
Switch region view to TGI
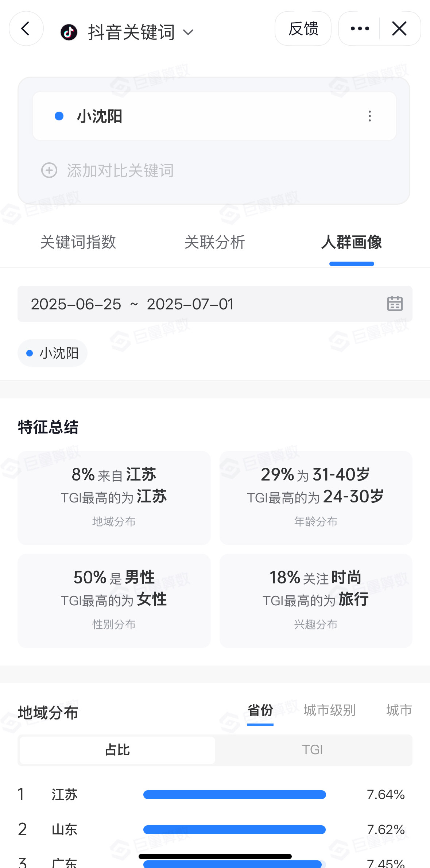pos(313,749)
